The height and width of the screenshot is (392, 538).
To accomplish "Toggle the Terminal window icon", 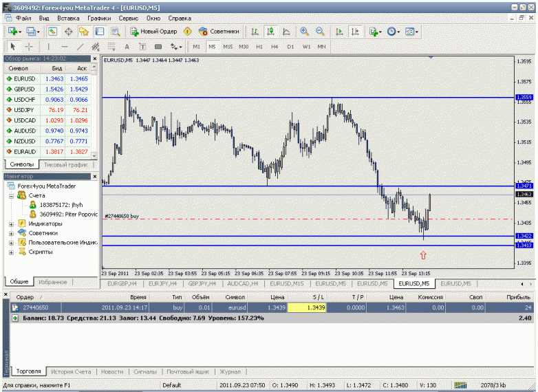I will click(100, 32).
